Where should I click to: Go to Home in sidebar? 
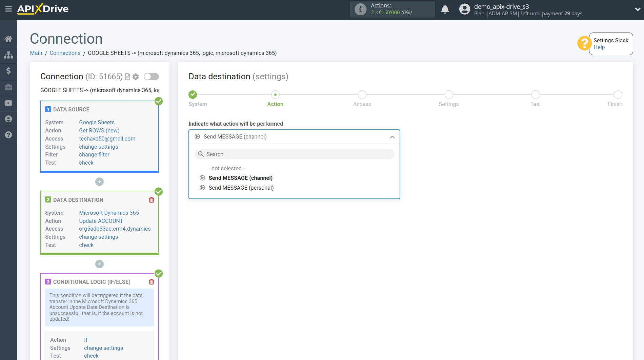coord(8,39)
